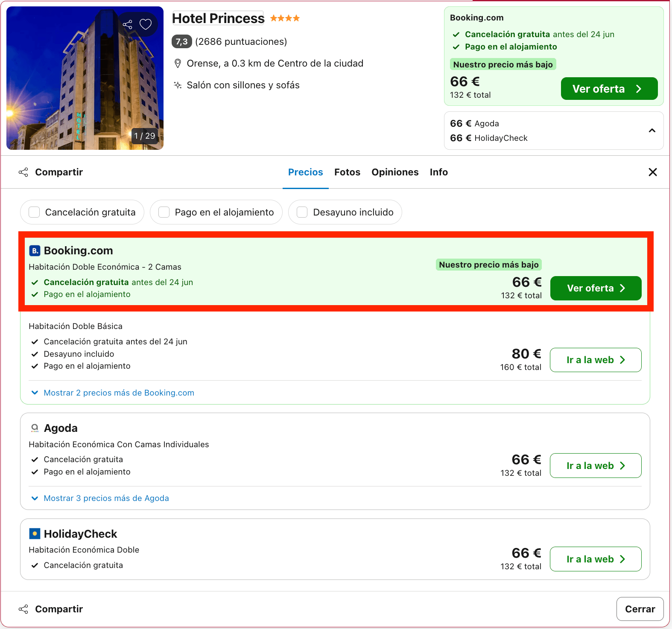Image resolution: width=672 pixels, height=629 pixels.
Task: Check the Pago en el alojamiento filter
Action: (x=164, y=212)
